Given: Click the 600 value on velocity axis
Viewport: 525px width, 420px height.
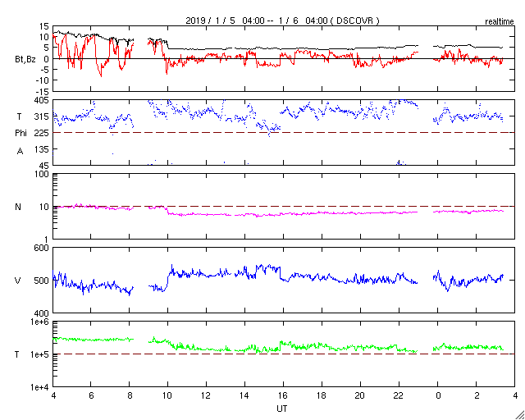Looking at the screenshot, I should click(39, 249).
